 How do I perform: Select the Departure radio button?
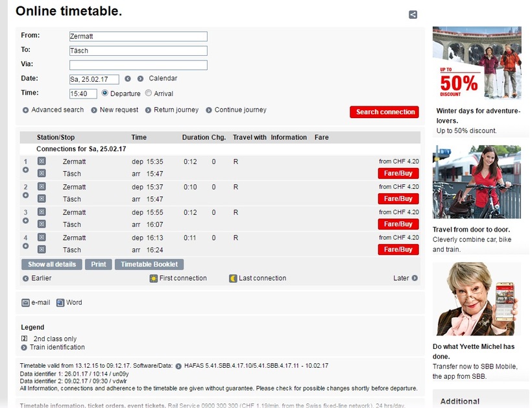105,93
